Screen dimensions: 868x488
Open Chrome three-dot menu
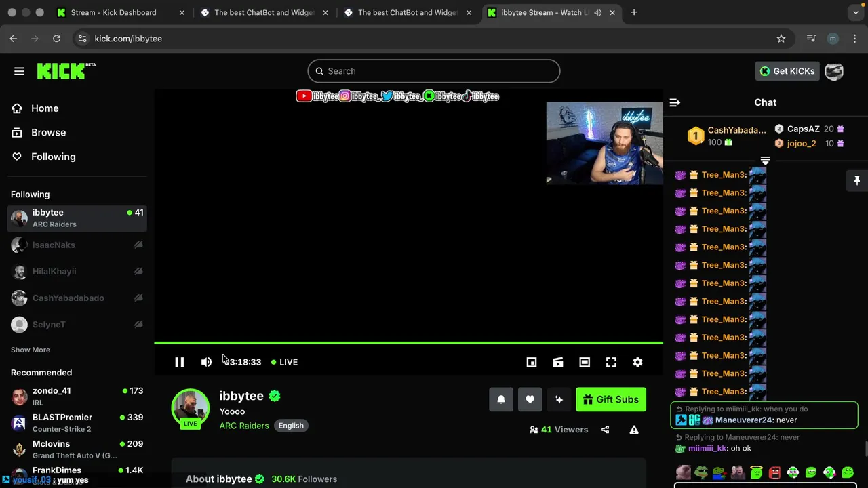[x=854, y=39]
